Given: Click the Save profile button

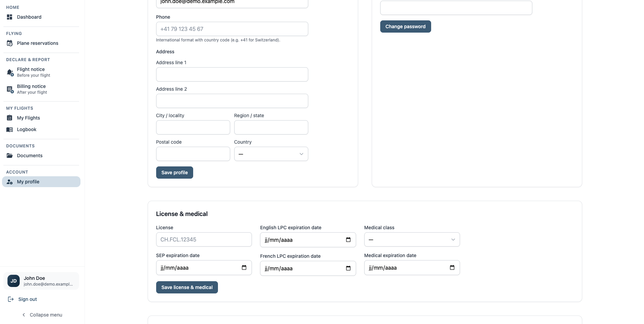Looking at the screenshot, I should click(x=174, y=173).
